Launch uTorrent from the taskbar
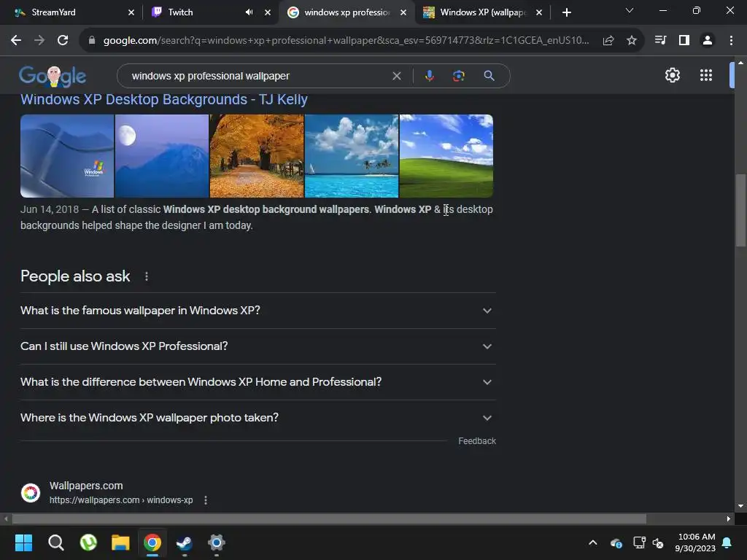The width and height of the screenshot is (747, 560). click(88, 542)
